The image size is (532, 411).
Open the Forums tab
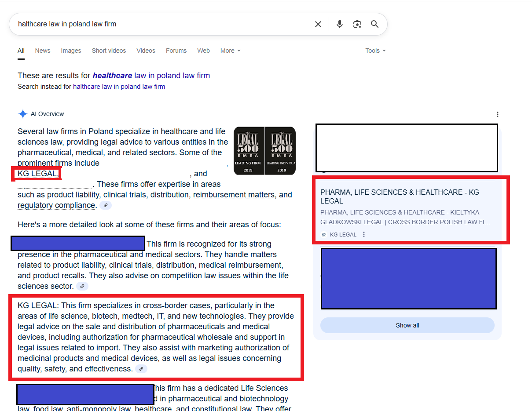tap(176, 51)
